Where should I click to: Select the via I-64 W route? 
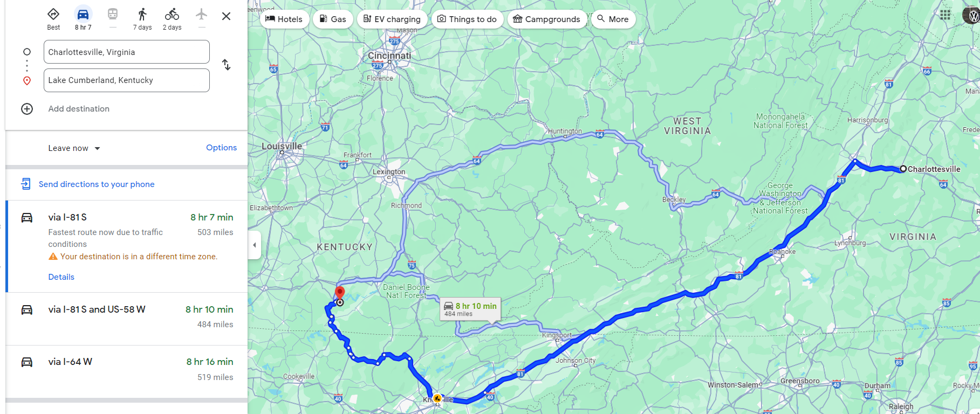[x=127, y=369]
